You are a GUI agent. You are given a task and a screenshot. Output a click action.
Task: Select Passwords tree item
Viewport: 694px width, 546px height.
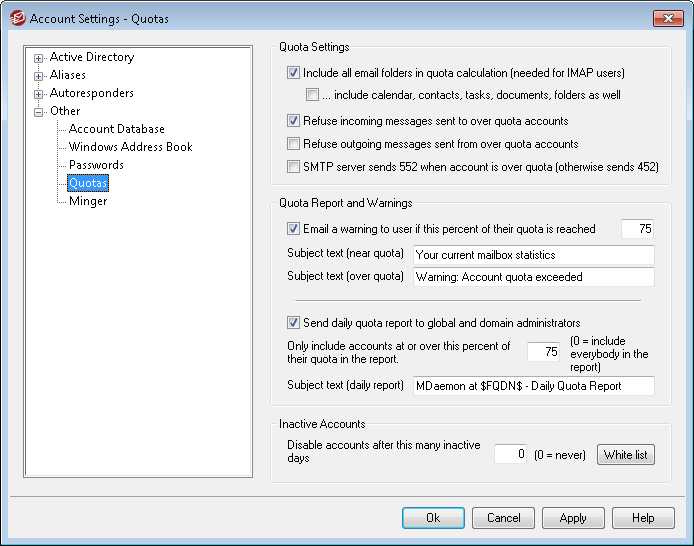[96, 165]
